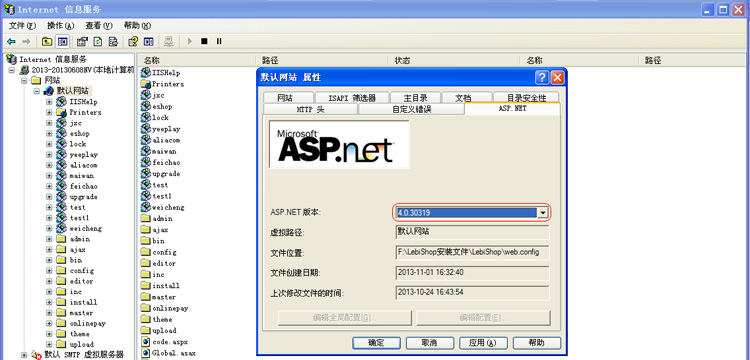Collapse the local computer tree node
Screen dimensions: 750x360
point(12,70)
